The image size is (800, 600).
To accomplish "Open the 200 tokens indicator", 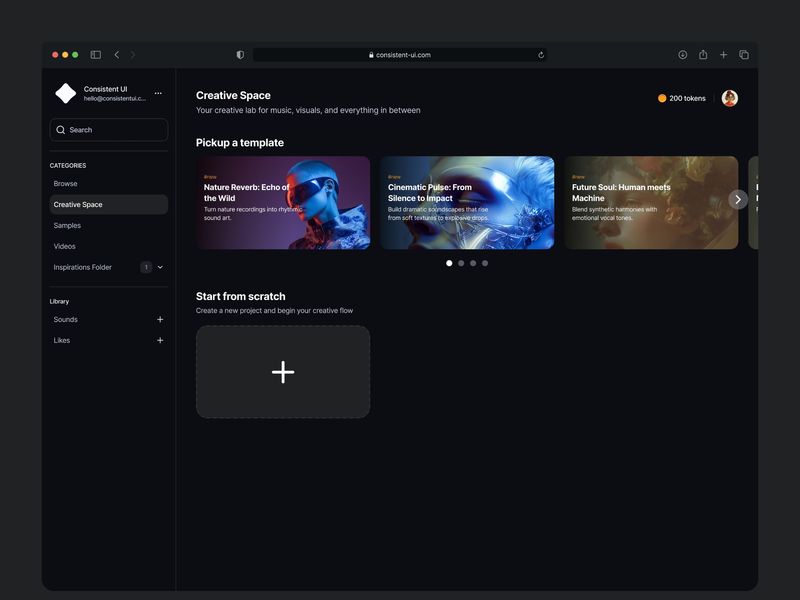I will coord(684,98).
